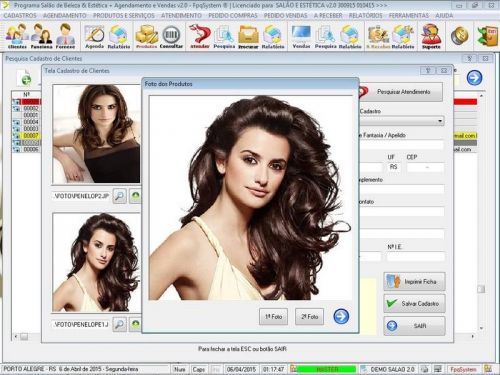Image resolution: width=500 pixels, height=375 pixels.
Task: Open the RELATÓRIOS menu
Action: tap(365, 15)
